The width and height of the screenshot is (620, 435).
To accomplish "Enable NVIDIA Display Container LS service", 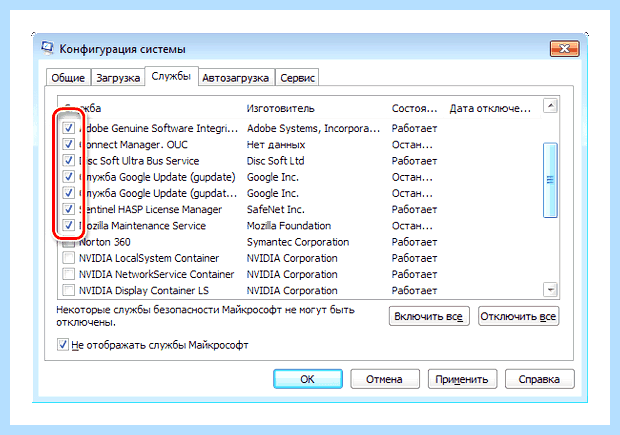I will pos(68,290).
